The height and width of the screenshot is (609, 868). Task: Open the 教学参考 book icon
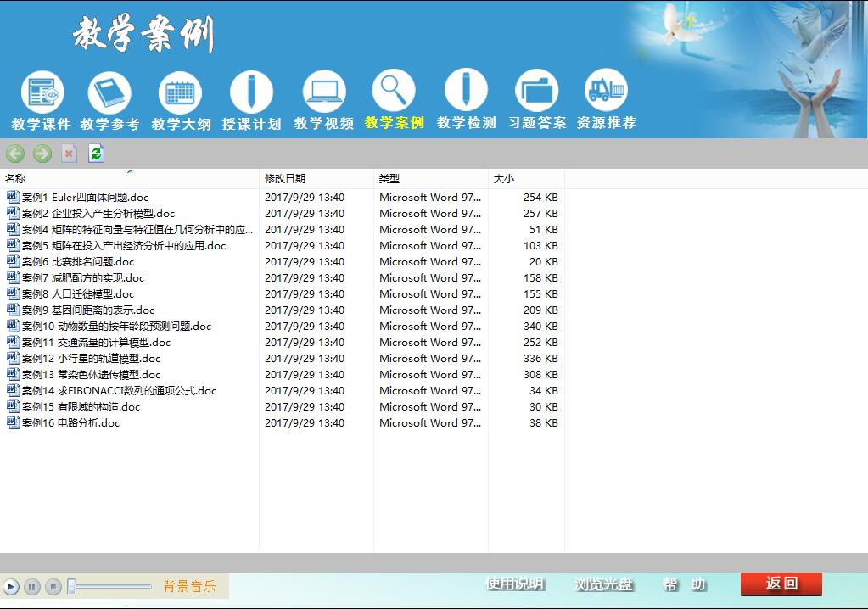point(109,92)
